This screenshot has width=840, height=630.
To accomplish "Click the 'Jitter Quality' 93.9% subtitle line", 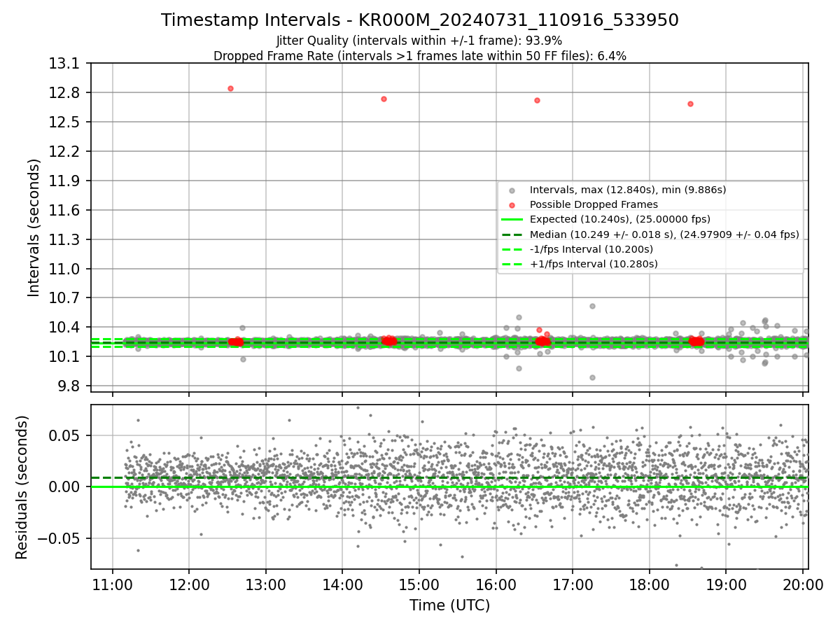I will point(419,41).
